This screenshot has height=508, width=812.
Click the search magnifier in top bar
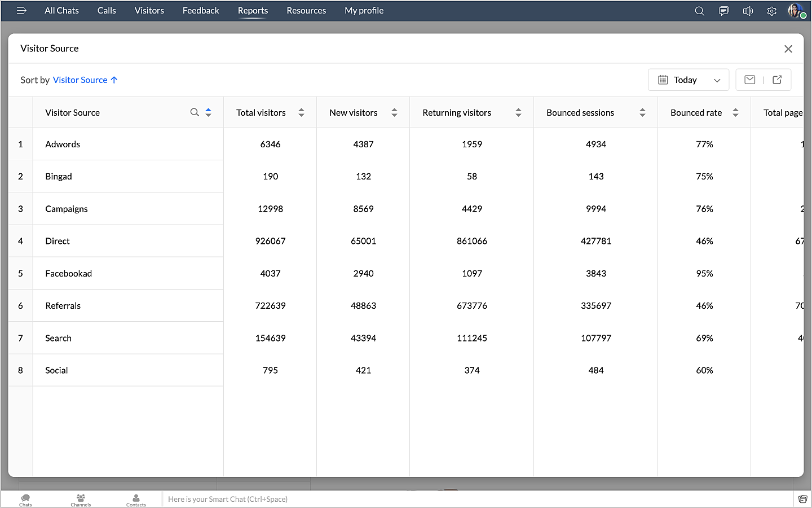699,11
